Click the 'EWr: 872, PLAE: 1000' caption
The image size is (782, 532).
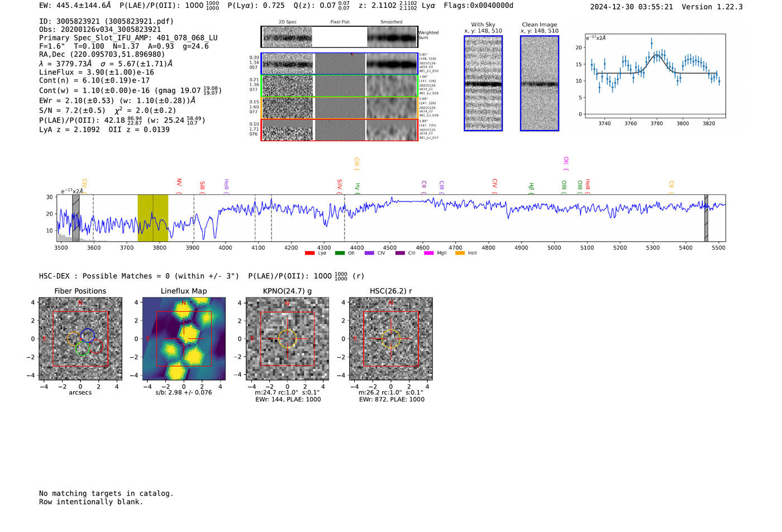click(x=392, y=399)
